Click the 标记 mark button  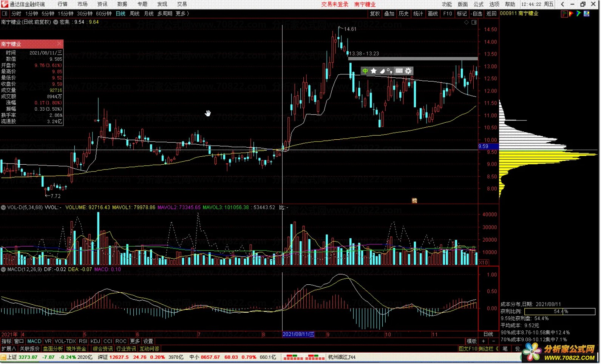tap(462, 14)
